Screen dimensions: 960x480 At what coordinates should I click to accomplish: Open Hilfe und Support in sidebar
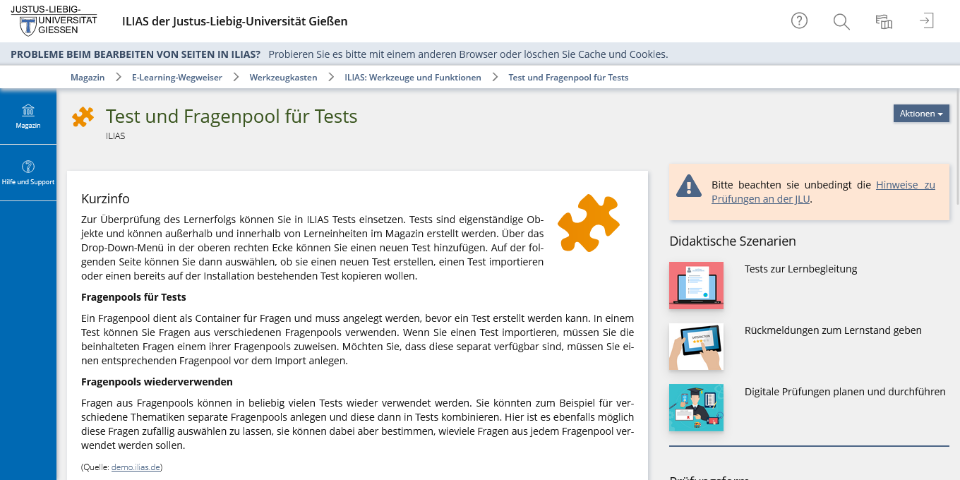(28, 173)
